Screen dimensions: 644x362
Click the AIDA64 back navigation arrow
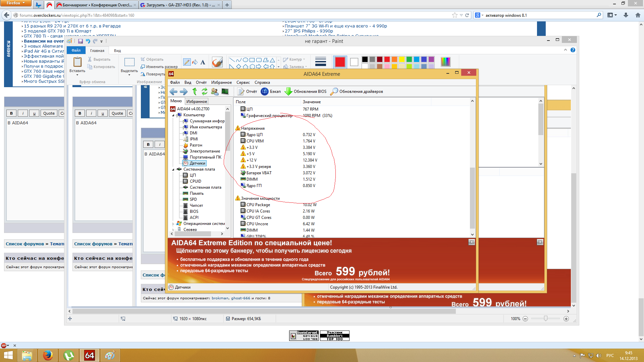point(173,92)
